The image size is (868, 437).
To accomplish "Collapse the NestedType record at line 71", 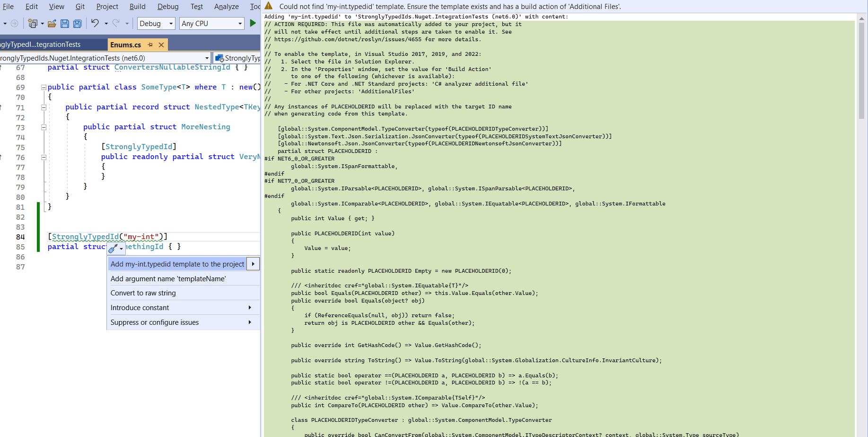I will [44, 107].
